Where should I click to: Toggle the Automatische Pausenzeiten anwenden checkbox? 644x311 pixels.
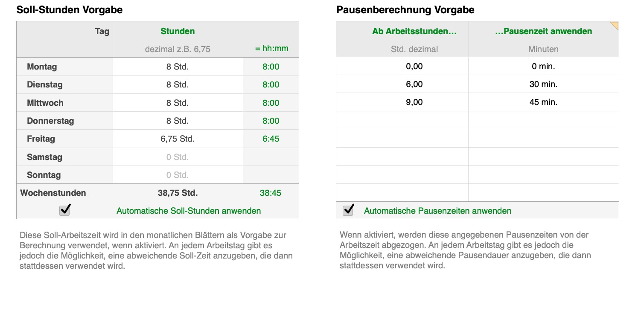pyautogui.click(x=348, y=210)
